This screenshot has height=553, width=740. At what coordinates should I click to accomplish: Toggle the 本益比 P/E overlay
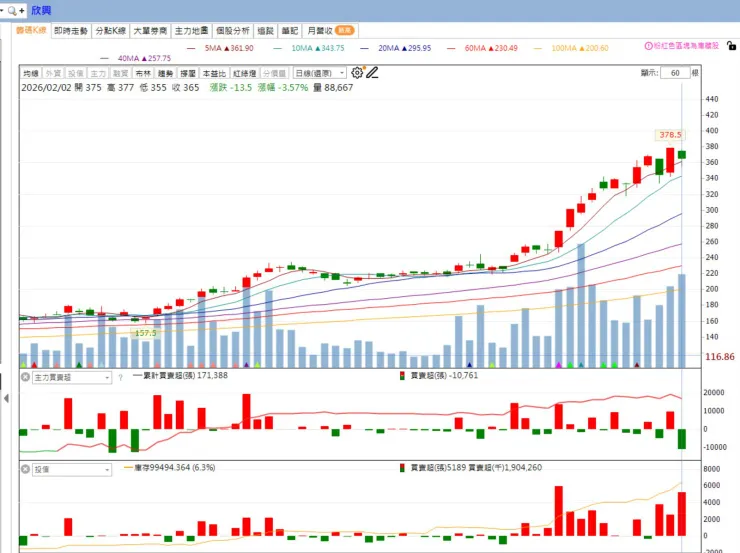point(214,73)
